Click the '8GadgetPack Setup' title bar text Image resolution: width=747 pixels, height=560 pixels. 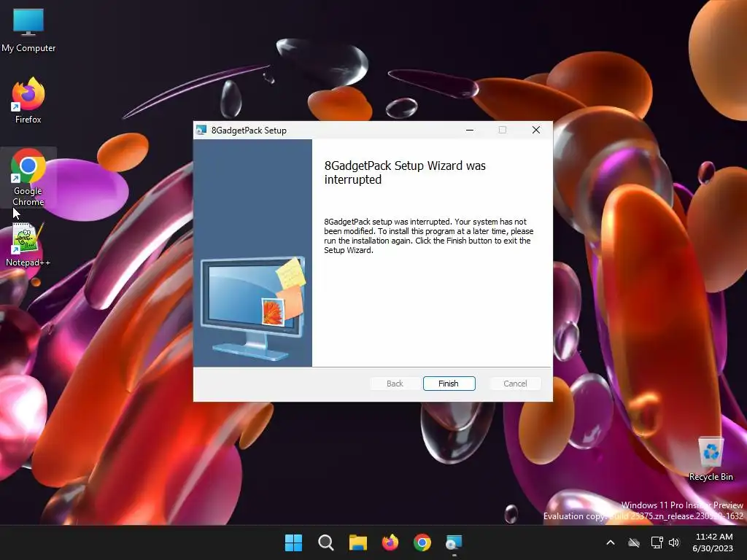point(249,131)
